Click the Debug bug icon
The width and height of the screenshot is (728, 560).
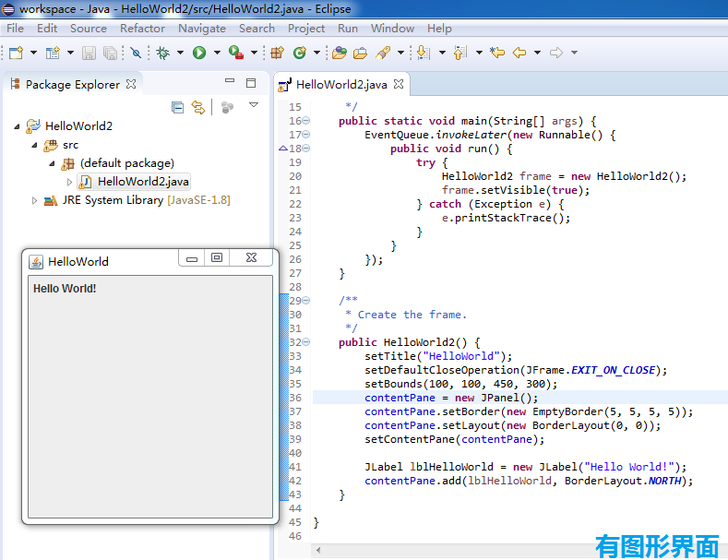[x=163, y=53]
